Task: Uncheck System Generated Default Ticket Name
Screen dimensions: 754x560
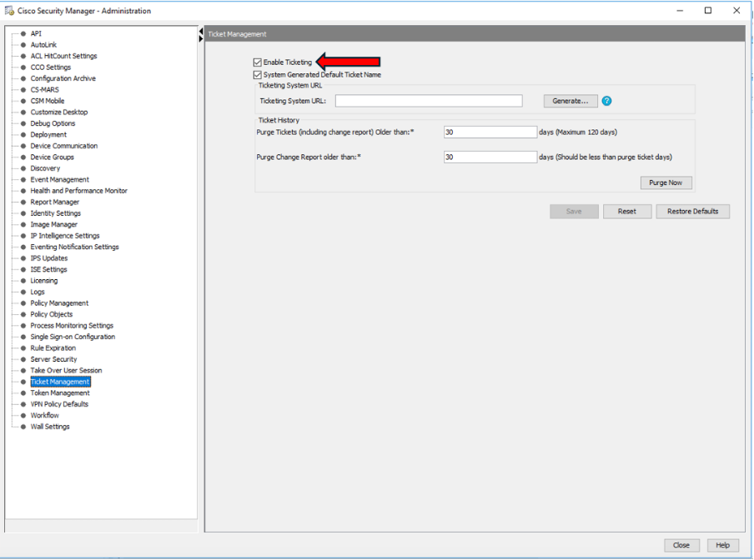Action: (x=257, y=75)
